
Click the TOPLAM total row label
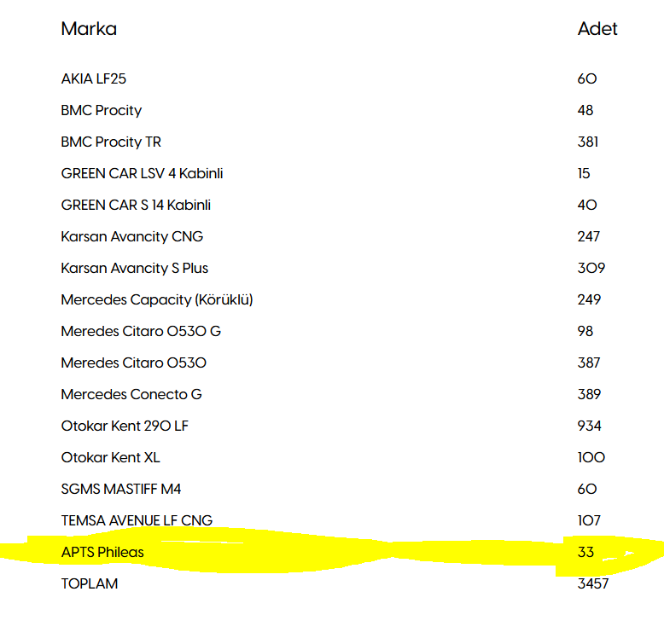coord(90,583)
